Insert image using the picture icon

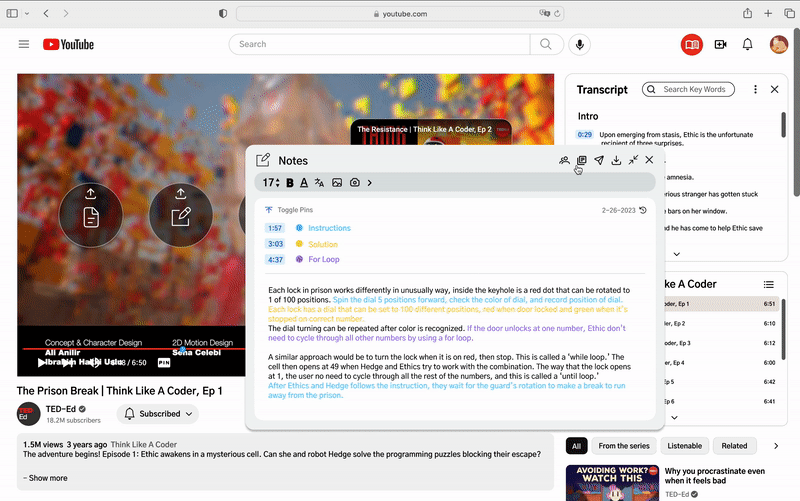click(337, 183)
